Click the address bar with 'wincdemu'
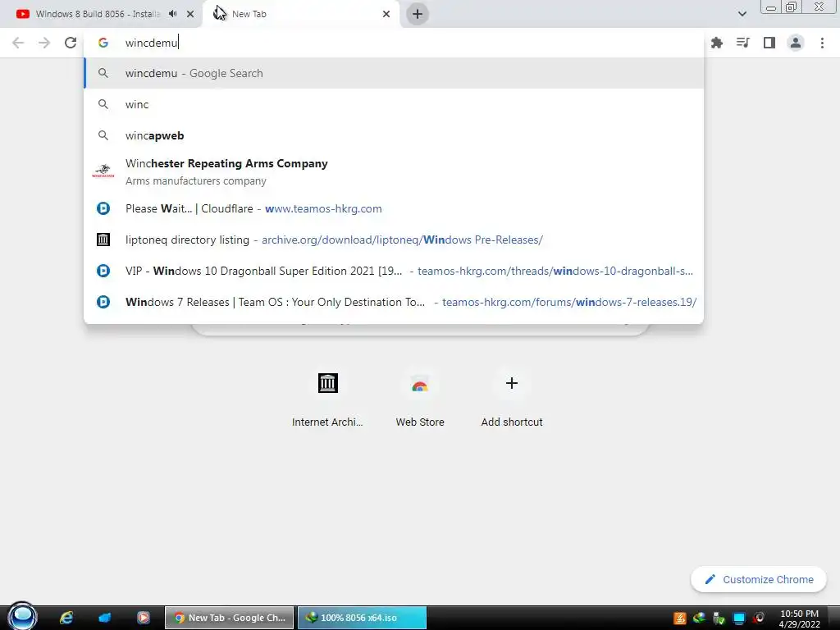The width and height of the screenshot is (840, 630). click(394, 43)
